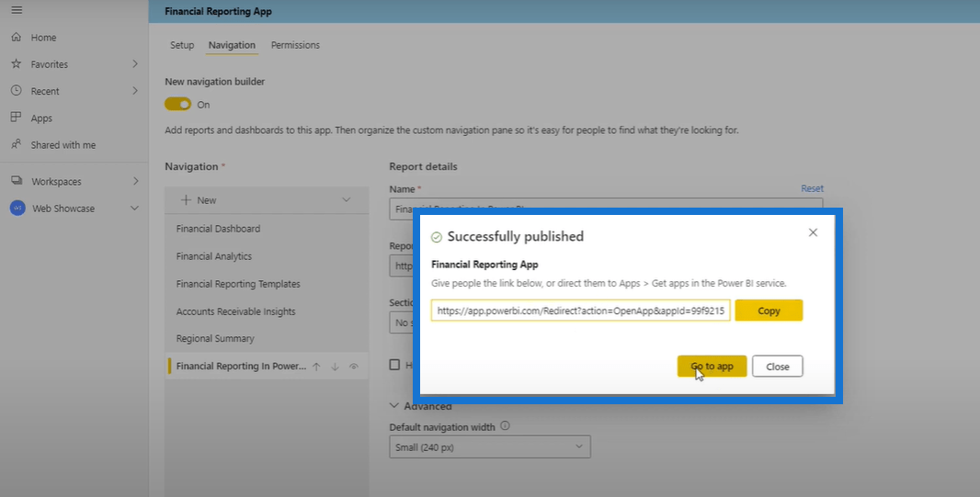Switch to the Permissions tab
The height and width of the screenshot is (497, 980).
[x=295, y=45]
